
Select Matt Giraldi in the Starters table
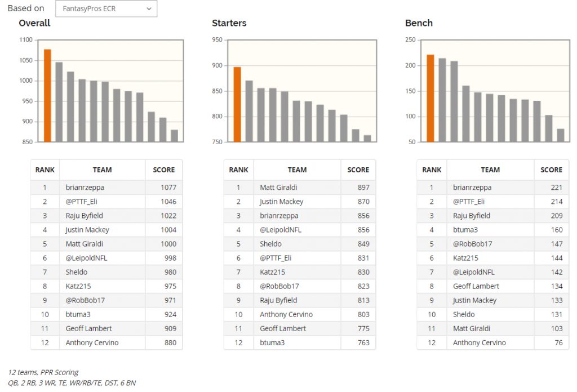tap(278, 188)
